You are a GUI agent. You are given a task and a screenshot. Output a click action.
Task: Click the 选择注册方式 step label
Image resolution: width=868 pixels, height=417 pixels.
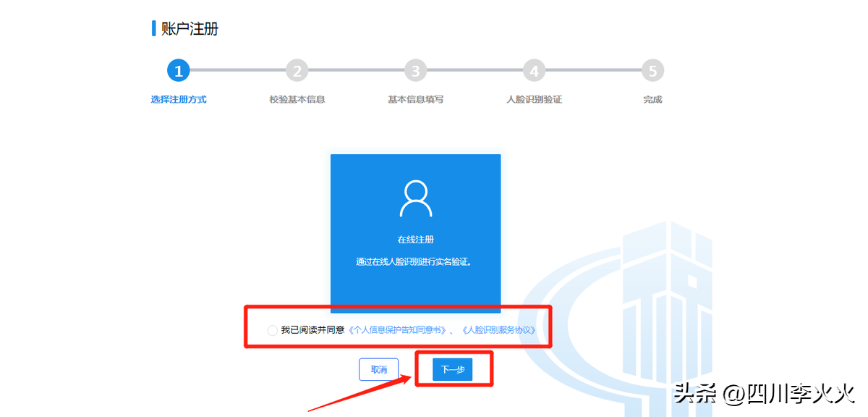pos(179,99)
